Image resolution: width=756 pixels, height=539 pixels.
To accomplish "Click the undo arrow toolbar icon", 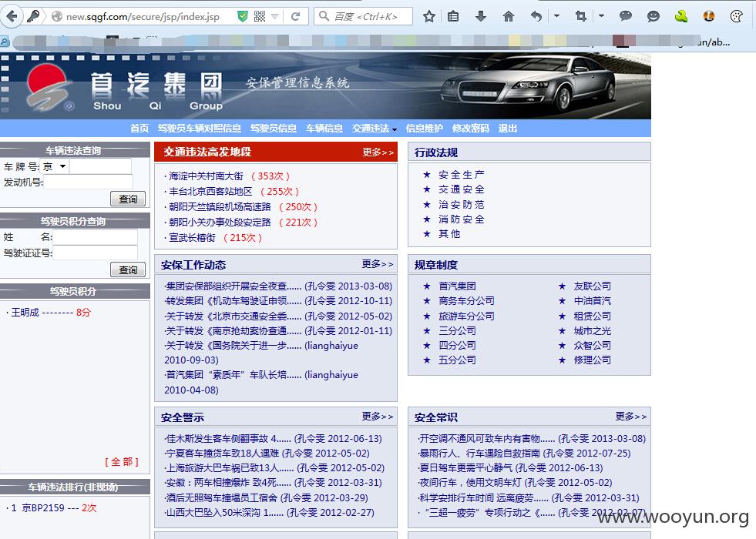I will 536,17.
